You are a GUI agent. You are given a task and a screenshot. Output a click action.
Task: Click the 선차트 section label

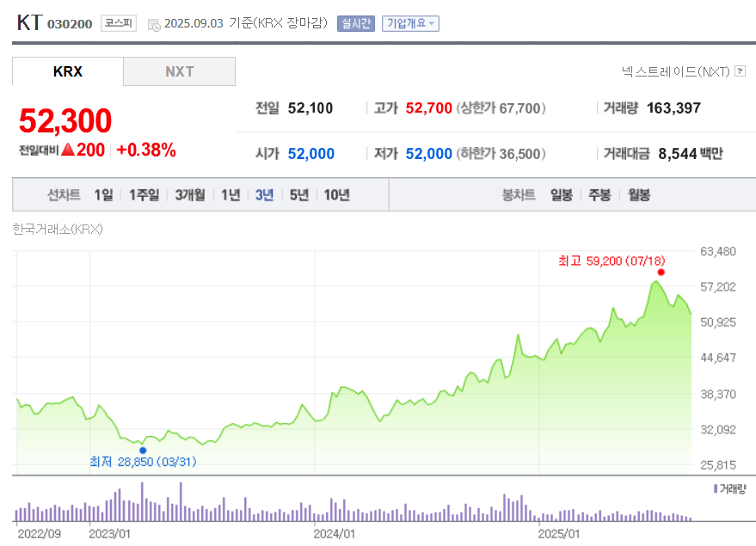click(x=64, y=194)
